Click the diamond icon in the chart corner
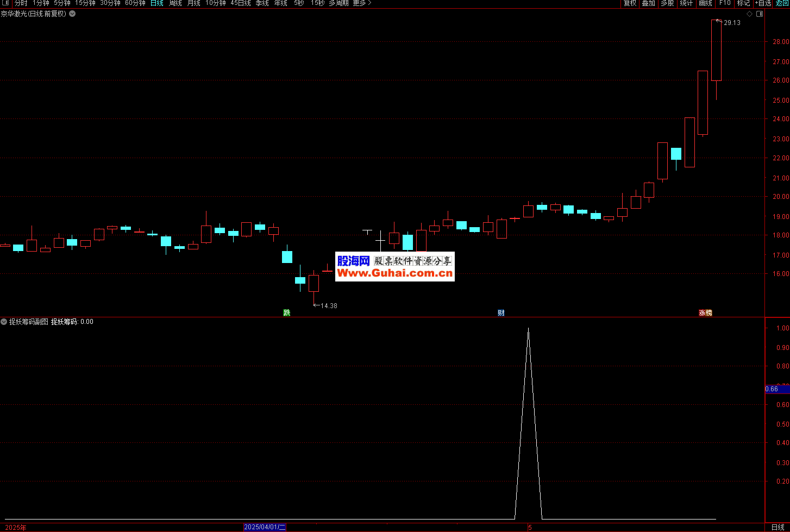This screenshot has width=790, height=532. click(x=750, y=14)
